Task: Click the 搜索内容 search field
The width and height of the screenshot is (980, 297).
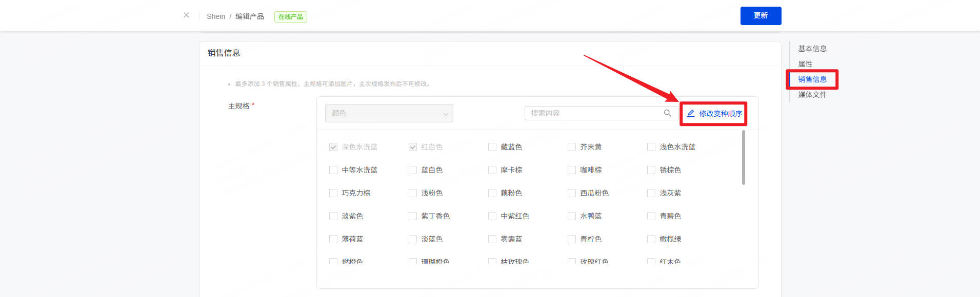Action: click(595, 113)
